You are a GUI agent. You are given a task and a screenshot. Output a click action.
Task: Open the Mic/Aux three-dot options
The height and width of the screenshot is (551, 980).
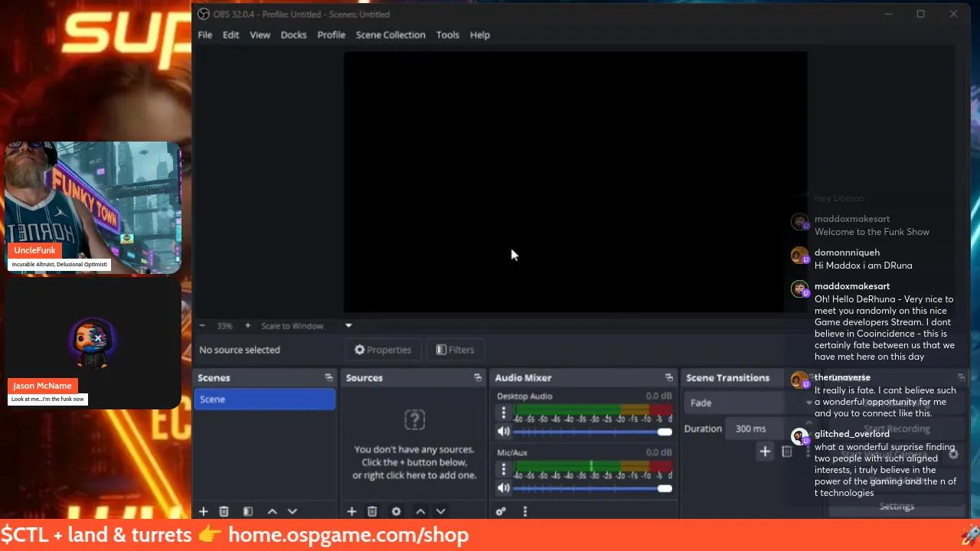click(504, 469)
